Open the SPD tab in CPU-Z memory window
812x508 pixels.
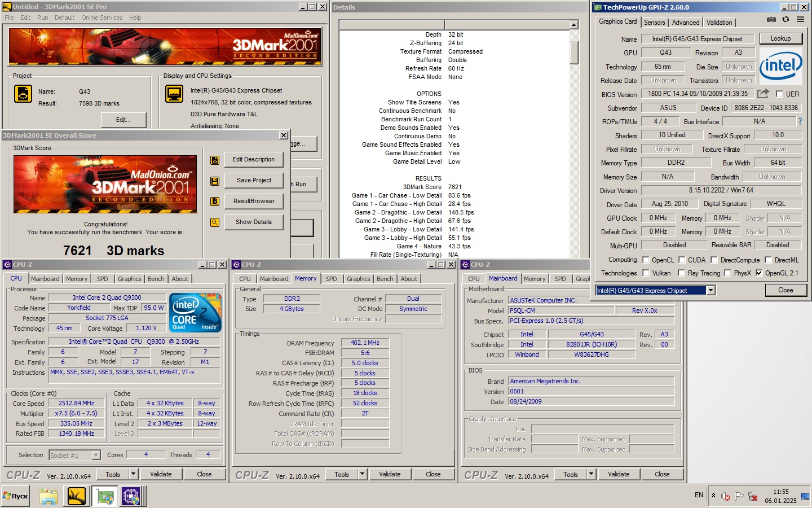(x=332, y=279)
